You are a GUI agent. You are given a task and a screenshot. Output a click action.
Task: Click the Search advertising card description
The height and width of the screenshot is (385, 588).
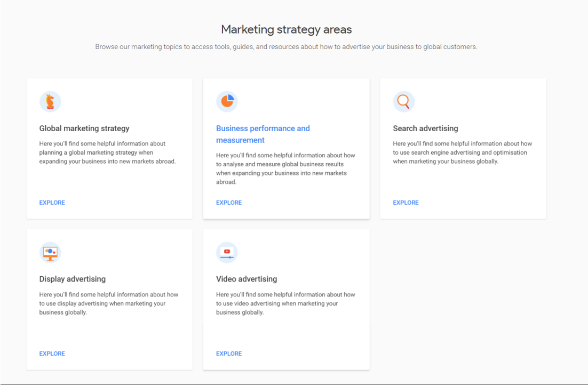[462, 153]
